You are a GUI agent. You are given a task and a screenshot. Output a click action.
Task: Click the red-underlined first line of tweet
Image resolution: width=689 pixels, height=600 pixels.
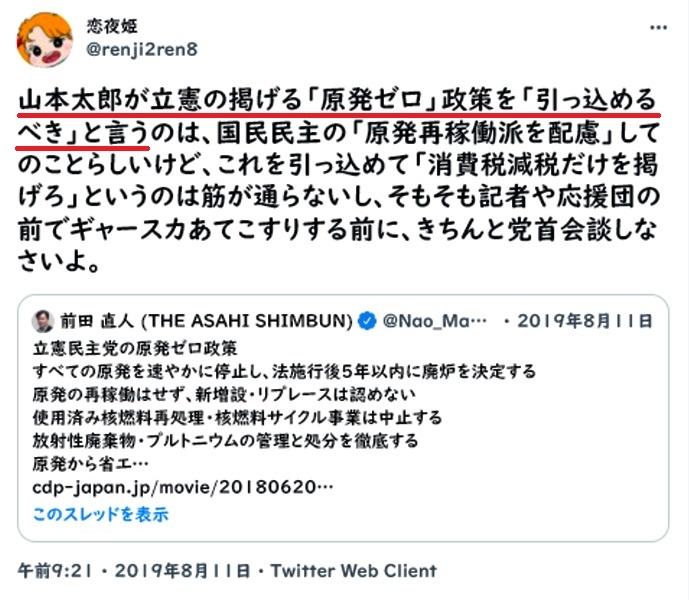click(x=337, y=101)
